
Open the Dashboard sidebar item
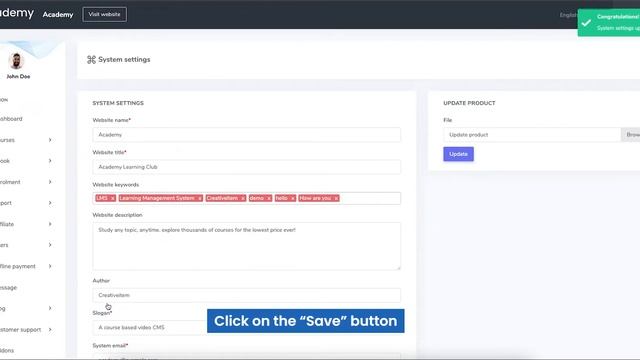pos(11,119)
